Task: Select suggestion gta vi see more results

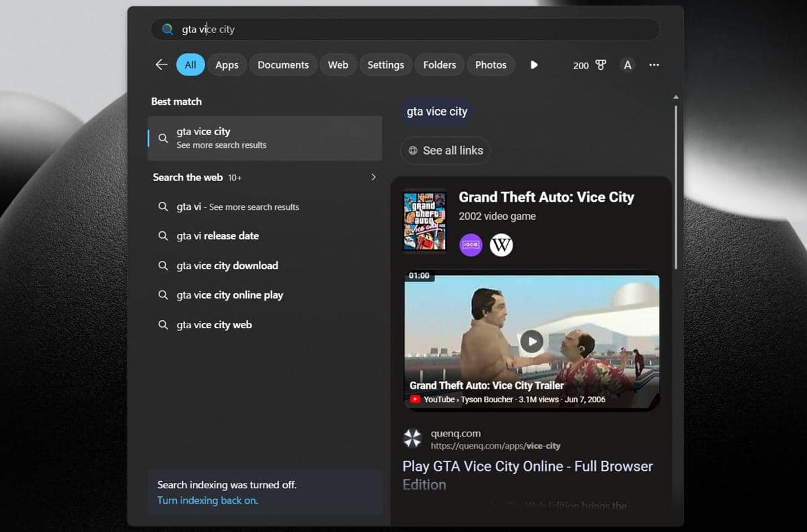Action: [265, 206]
